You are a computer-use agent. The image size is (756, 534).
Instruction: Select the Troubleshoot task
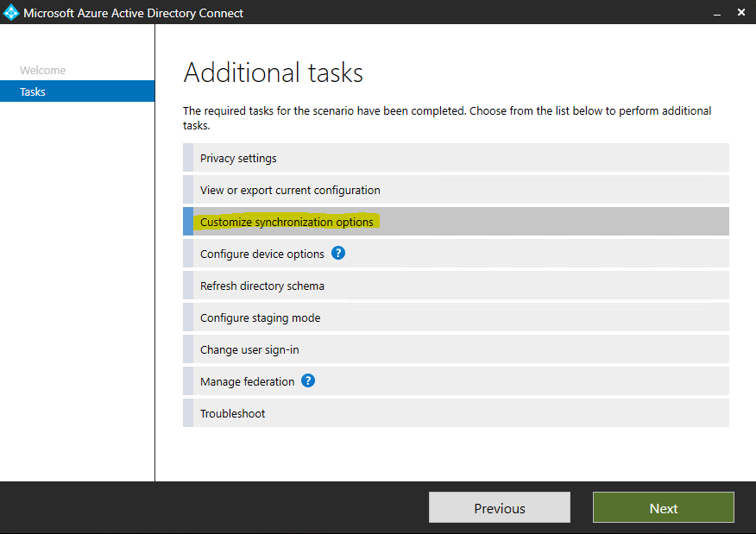(x=456, y=413)
